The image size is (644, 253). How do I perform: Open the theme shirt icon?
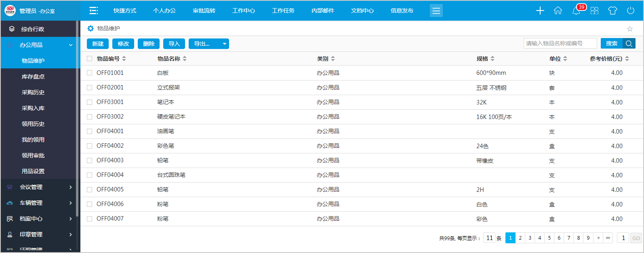point(612,11)
